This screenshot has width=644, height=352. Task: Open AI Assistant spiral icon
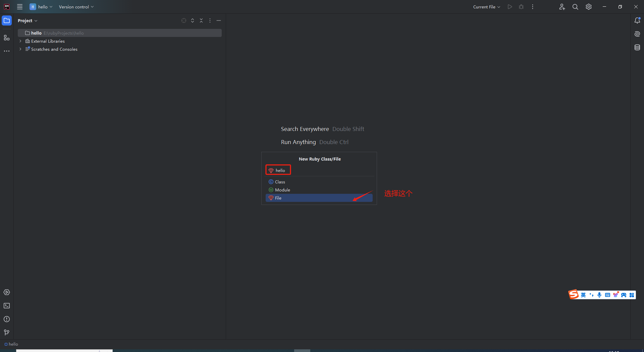click(x=637, y=34)
